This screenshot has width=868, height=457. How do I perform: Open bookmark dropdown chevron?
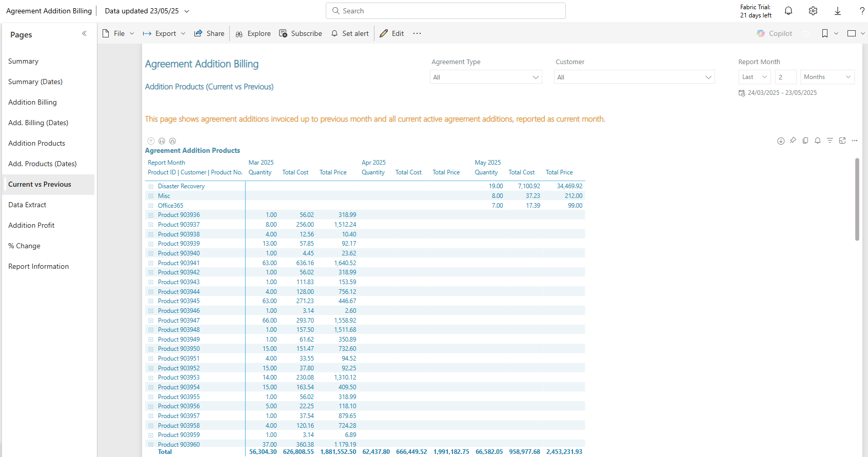pos(836,33)
